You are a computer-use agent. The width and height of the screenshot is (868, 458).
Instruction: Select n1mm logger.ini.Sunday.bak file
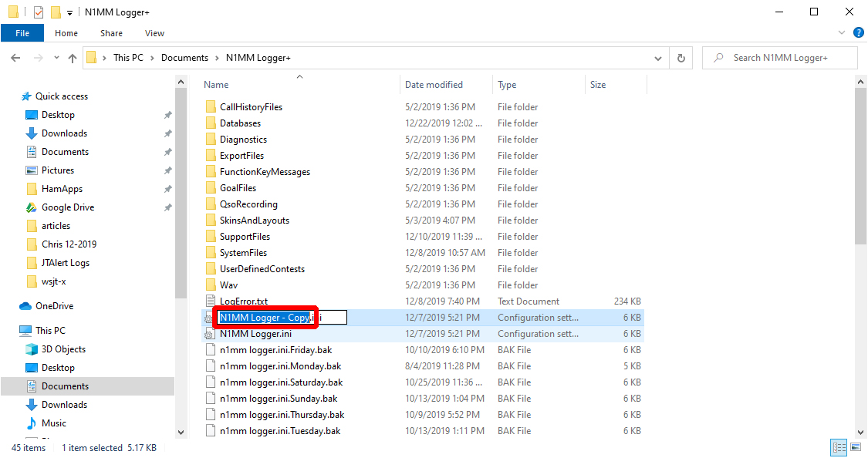[279, 399]
